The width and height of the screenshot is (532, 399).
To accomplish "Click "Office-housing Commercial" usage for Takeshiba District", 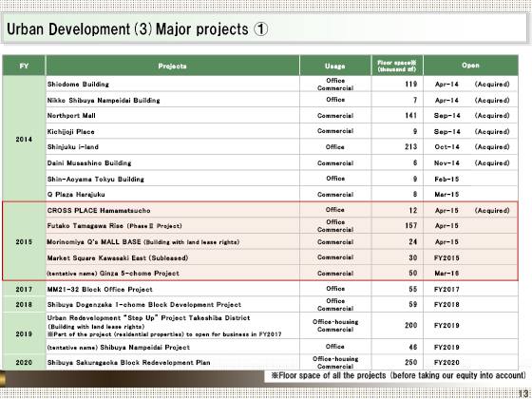I will (x=335, y=325).
